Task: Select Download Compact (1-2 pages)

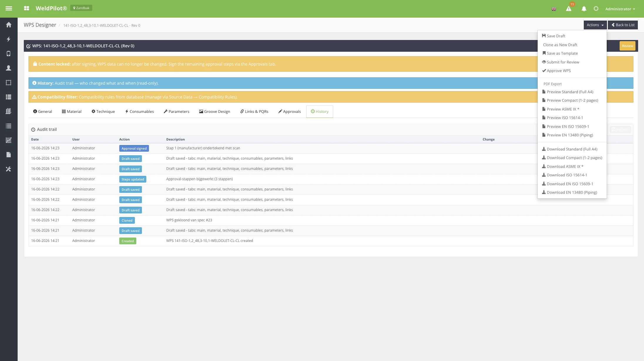Action: [x=572, y=158]
